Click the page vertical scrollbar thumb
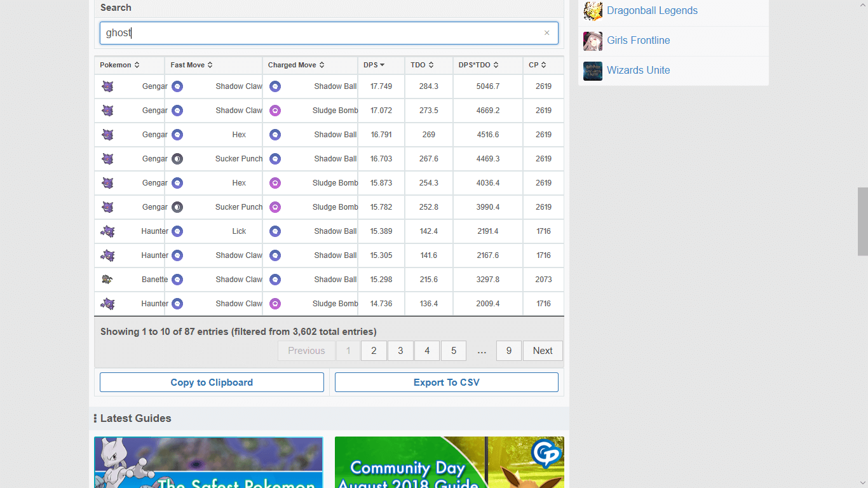The height and width of the screenshot is (488, 868). pos(862,221)
